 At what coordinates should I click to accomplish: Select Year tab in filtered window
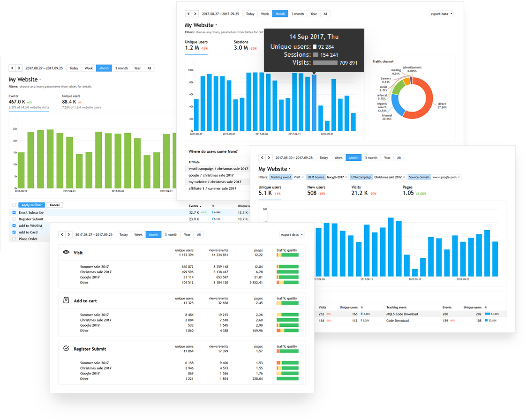pyautogui.click(x=387, y=157)
